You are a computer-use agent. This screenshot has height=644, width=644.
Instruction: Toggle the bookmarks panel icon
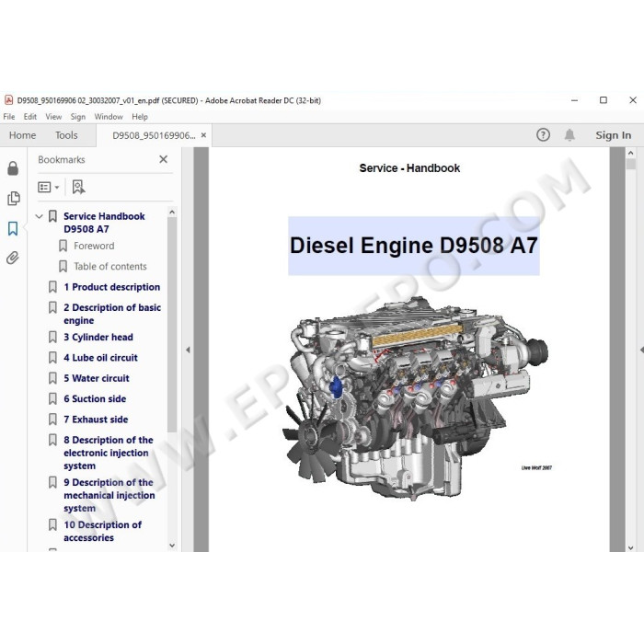coord(13,228)
